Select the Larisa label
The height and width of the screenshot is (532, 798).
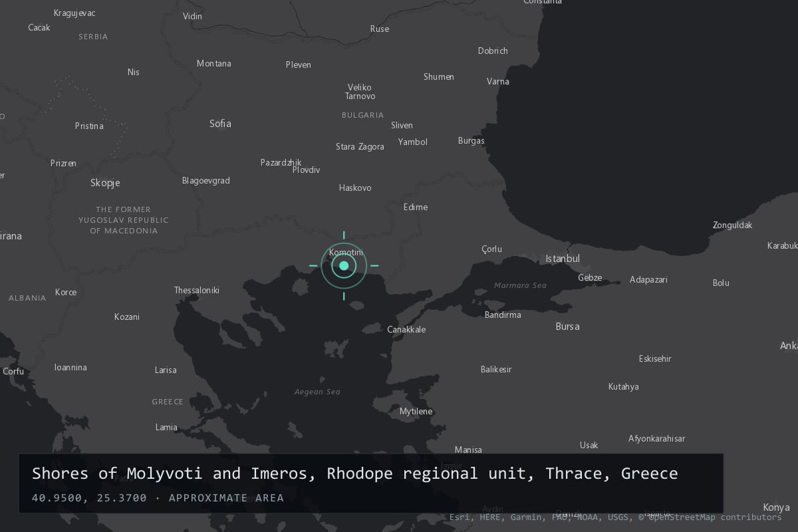(x=166, y=370)
